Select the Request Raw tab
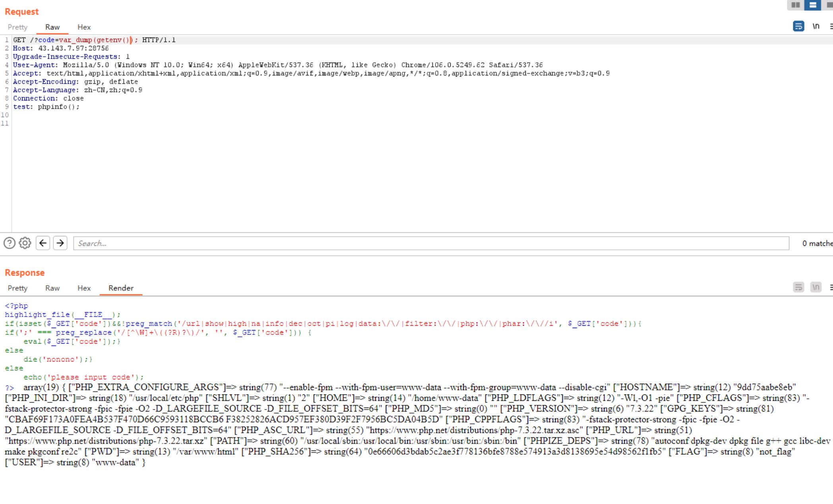This screenshot has height=504, width=833. 52,27
